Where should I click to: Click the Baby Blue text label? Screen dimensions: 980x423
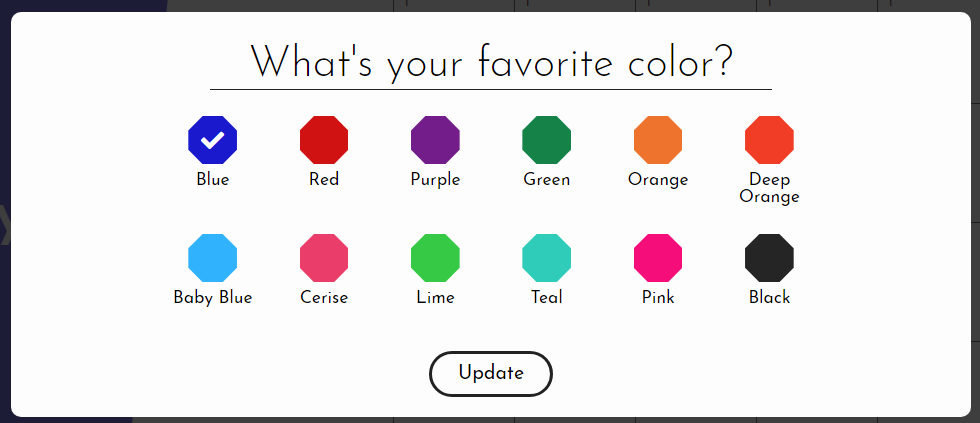(212, 297)
